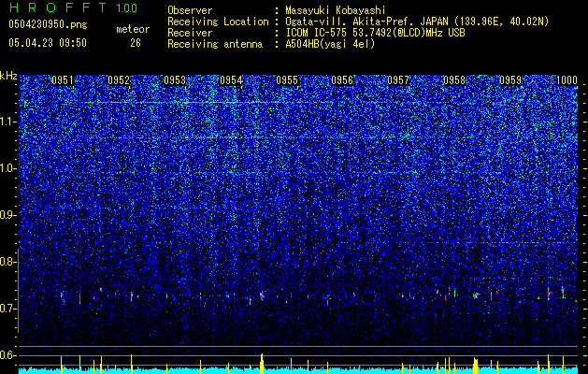This screenshot has width=588, height=374.
Task: Click the HROFFT program title
Action: click(x=58, y=7)
